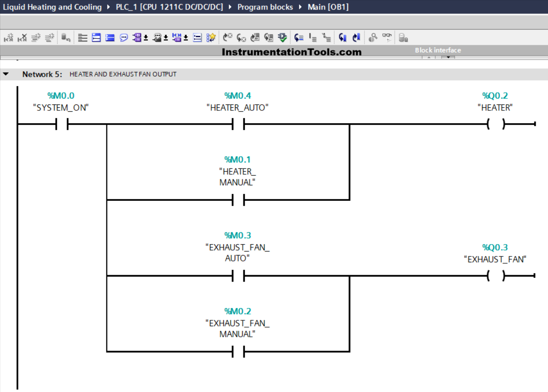Select the HEATER output coil
Image resolution: width=548 pixels, height=392 pixels.
click(496, 124)
